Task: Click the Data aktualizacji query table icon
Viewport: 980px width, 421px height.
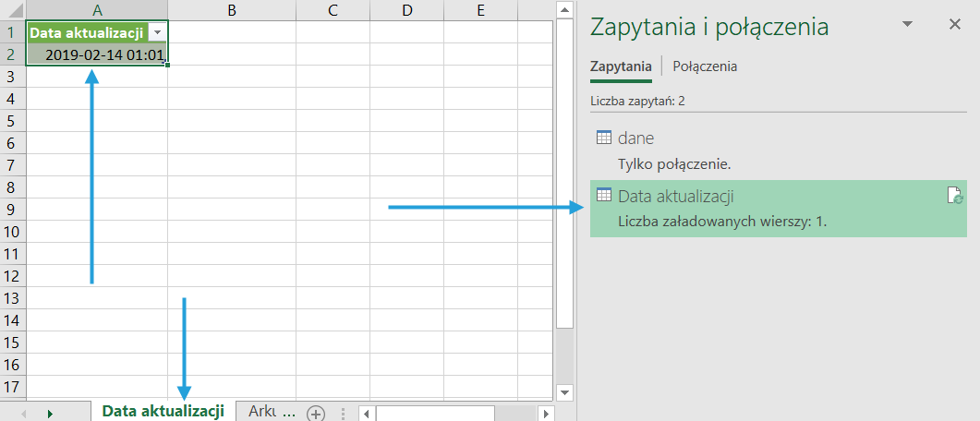Action: 603,195
